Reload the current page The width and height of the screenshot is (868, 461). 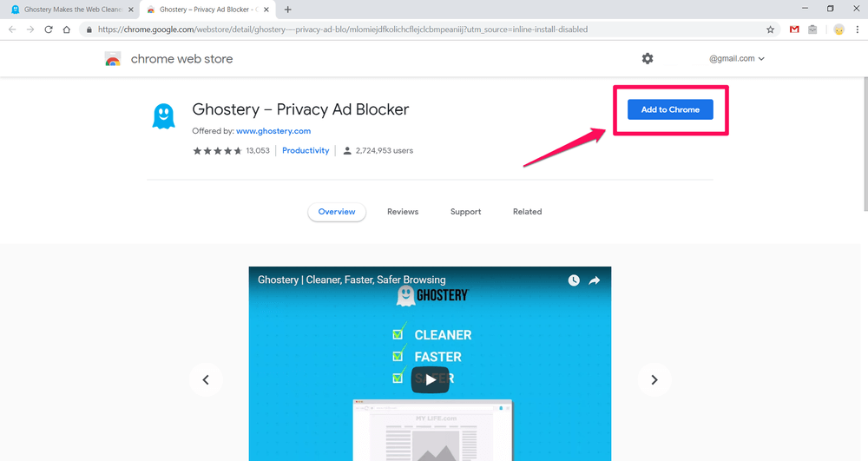click(49, 30)
